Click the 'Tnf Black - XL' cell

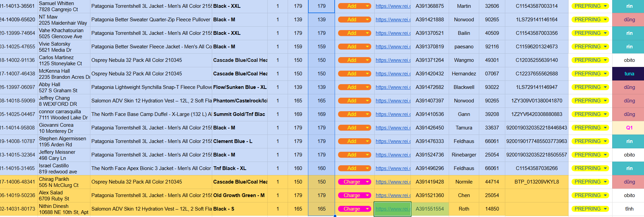point(240,168)
